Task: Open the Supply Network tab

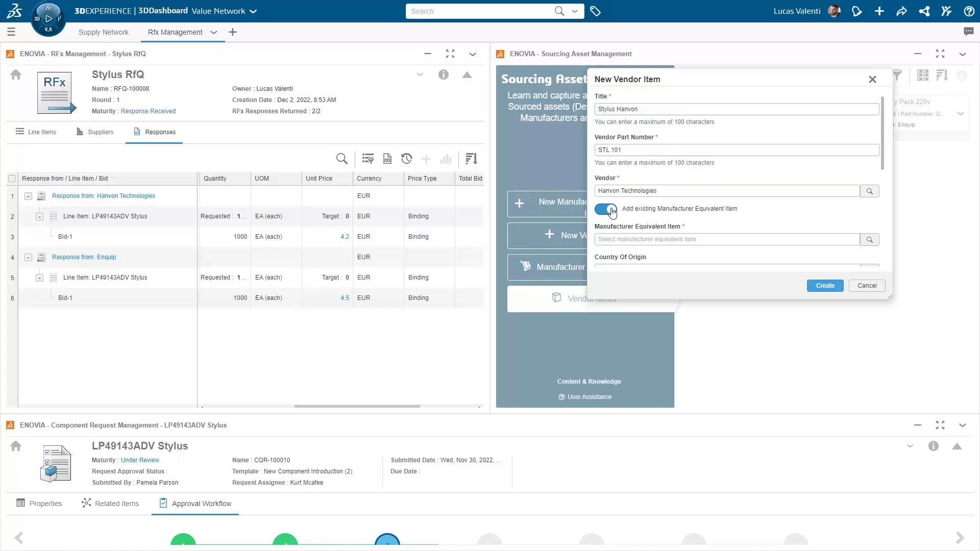Action: 104,32
